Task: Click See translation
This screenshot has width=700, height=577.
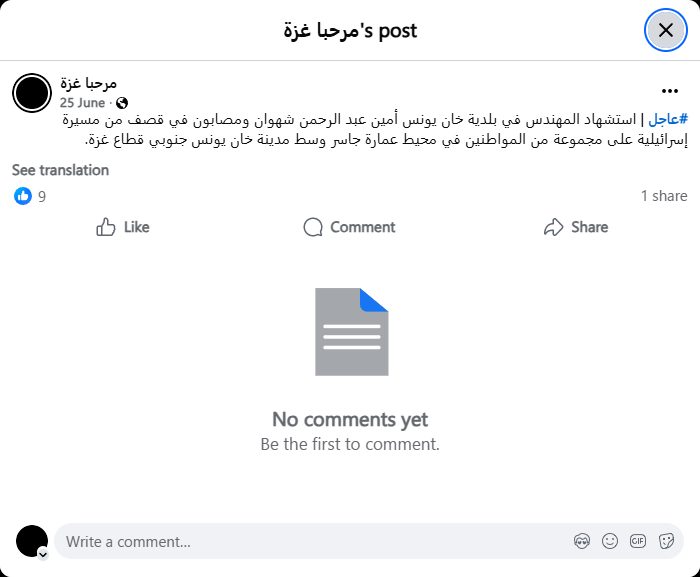Action: (x=60, y=170)
